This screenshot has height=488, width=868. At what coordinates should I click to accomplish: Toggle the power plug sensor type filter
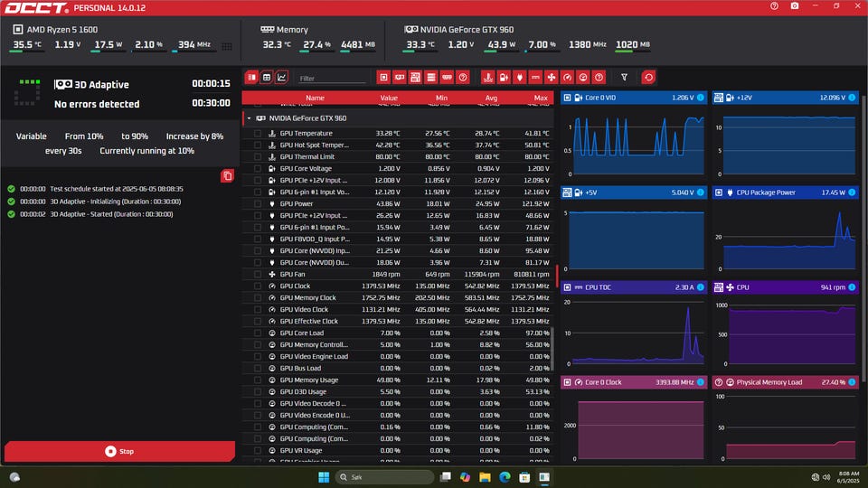point(519,78)
